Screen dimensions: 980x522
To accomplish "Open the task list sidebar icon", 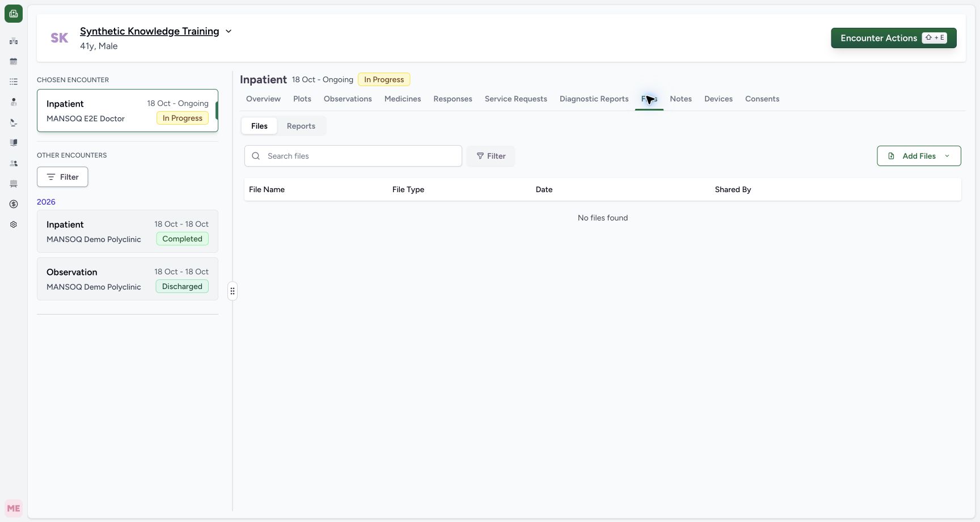I will [14, 82].
